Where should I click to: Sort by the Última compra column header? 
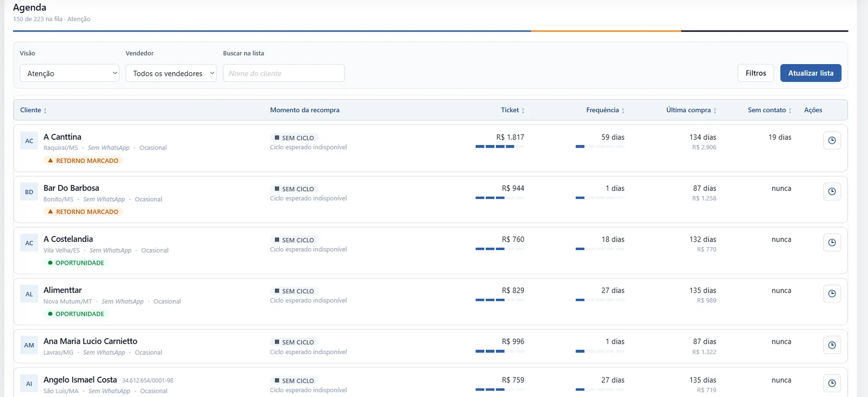click(692, 110)
